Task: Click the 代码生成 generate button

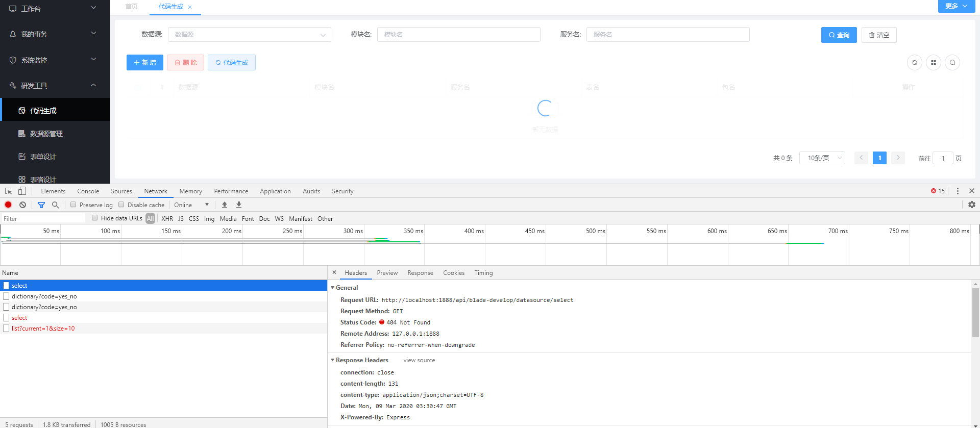Action: pos(232,62)
